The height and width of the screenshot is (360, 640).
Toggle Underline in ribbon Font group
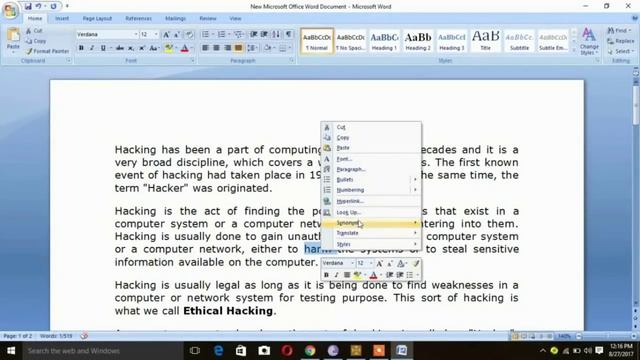(103, 48)
